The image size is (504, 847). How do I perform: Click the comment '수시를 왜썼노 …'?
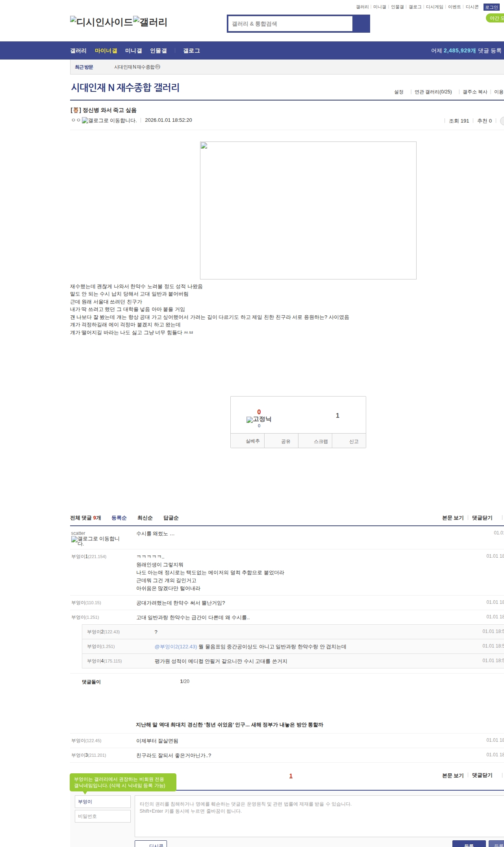pyautogui.click(x=155, y=534)
